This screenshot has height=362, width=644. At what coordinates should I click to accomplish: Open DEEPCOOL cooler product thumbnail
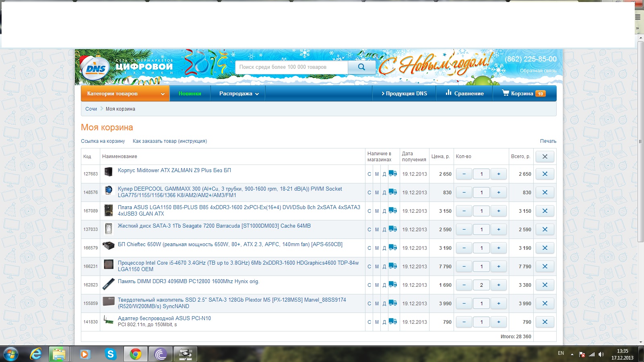(x=108, y=191)
